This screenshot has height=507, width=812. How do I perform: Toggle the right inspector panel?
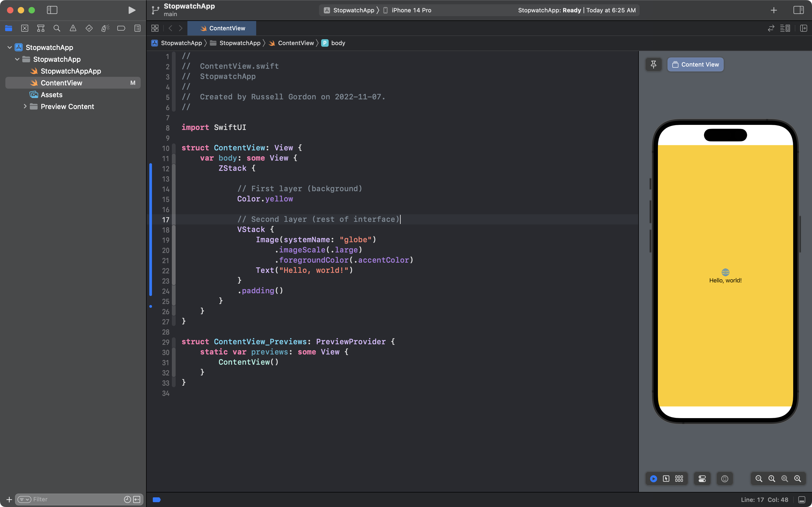click(x=798, y=10)
